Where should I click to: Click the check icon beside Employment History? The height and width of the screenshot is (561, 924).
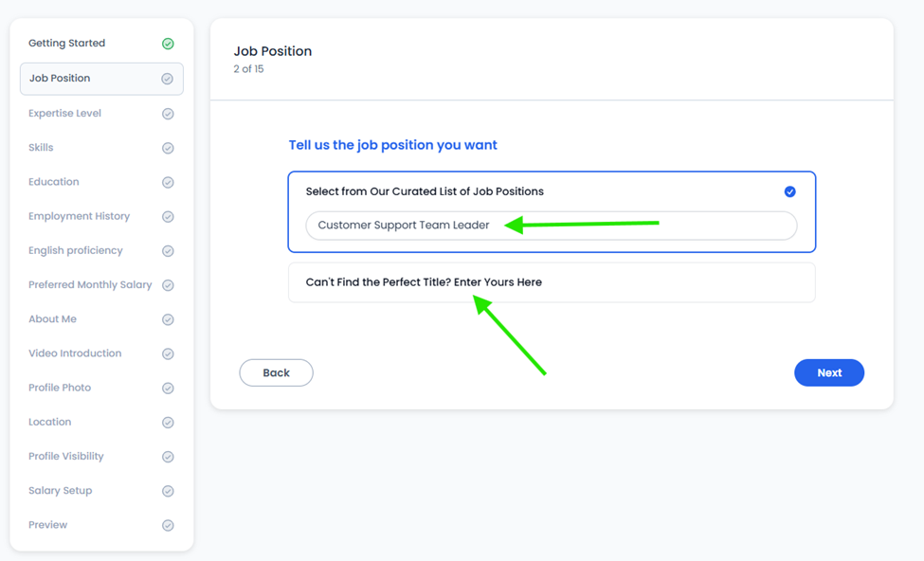168,217
